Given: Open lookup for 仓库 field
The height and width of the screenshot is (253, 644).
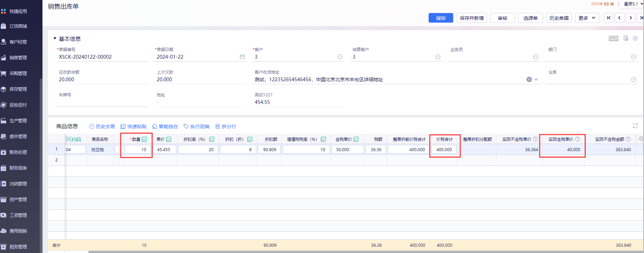Looking at the screenshot, I should coord(634,80).
